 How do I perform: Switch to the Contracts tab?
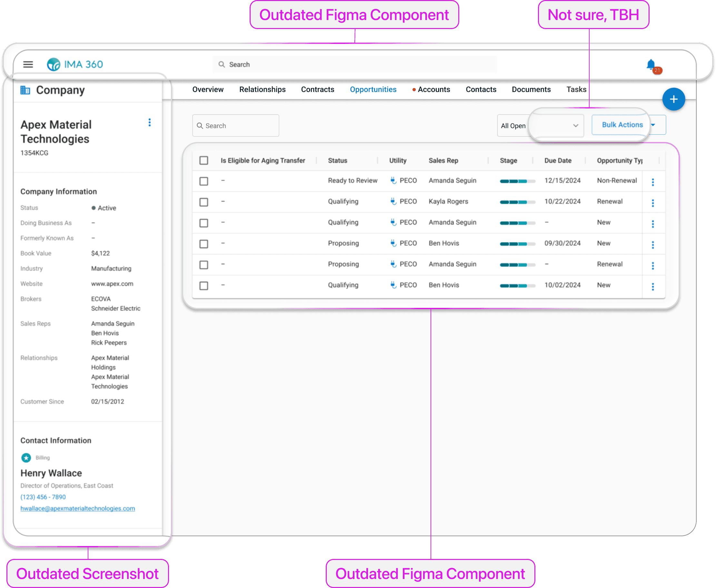pos(318,89)
